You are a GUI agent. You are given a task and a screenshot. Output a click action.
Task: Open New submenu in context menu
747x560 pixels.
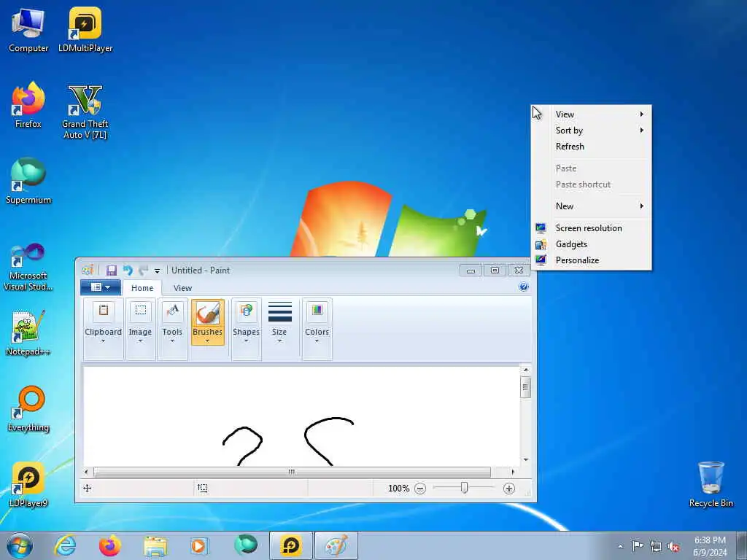591,206
